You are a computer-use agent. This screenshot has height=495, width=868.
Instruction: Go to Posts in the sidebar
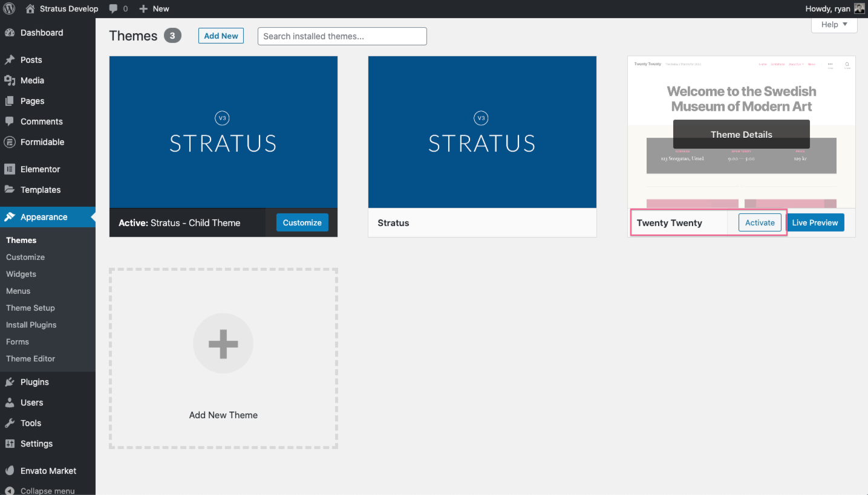[x=48, y=60]
